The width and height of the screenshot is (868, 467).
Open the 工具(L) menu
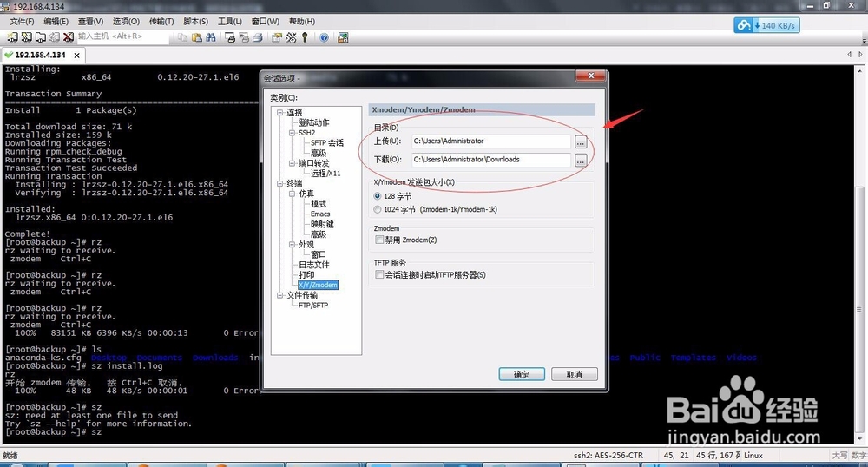[x=229, y=22]
